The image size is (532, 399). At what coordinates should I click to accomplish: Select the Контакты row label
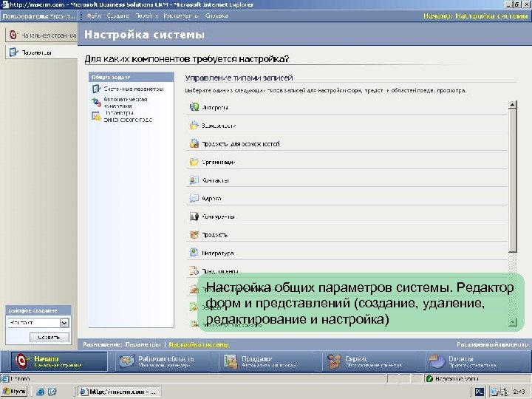(215, 180)
